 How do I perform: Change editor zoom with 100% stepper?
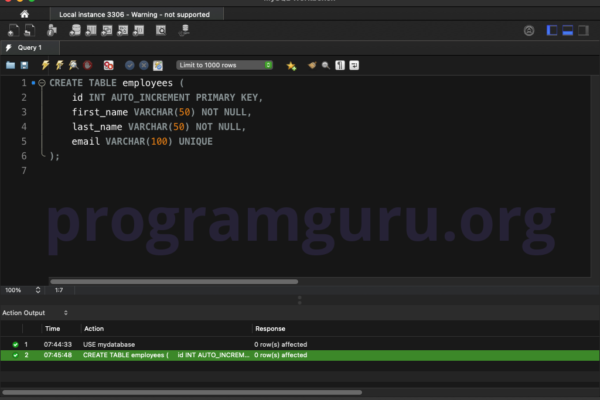[x=38, y=290]
